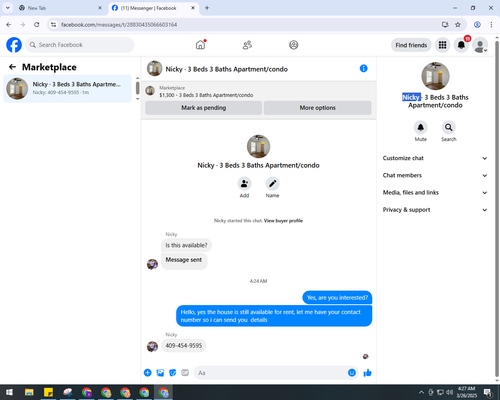Open more actions with the plus icon
500x400 pixels.
click(x=148, y=373)
